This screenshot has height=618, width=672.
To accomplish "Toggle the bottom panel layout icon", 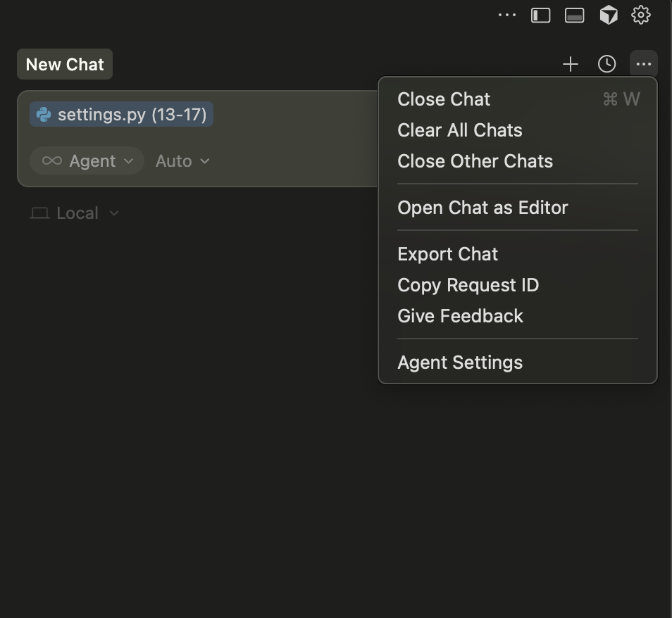I will point(574,15).
